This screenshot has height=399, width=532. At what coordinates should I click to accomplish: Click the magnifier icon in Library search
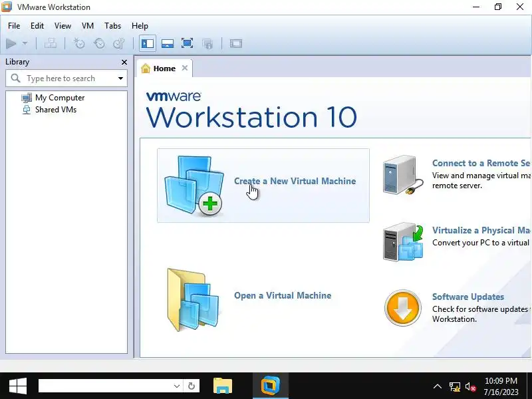tap(15, 78)
